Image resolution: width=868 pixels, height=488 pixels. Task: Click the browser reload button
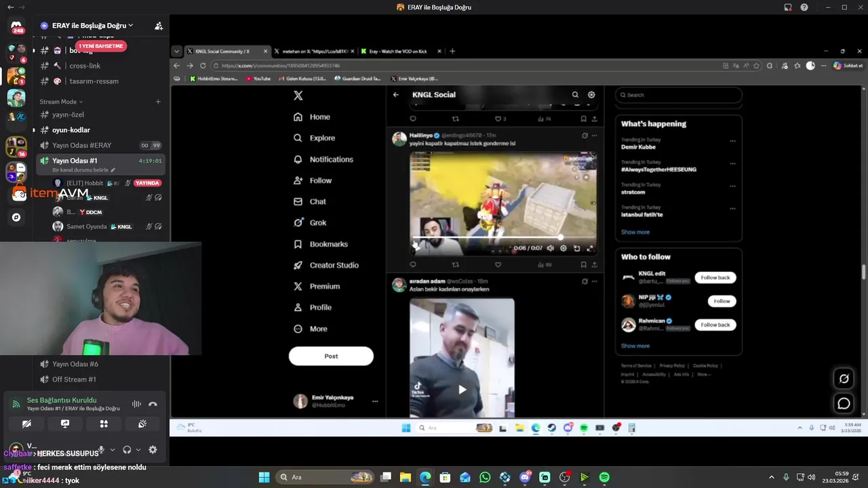click(x=203, y=66)
